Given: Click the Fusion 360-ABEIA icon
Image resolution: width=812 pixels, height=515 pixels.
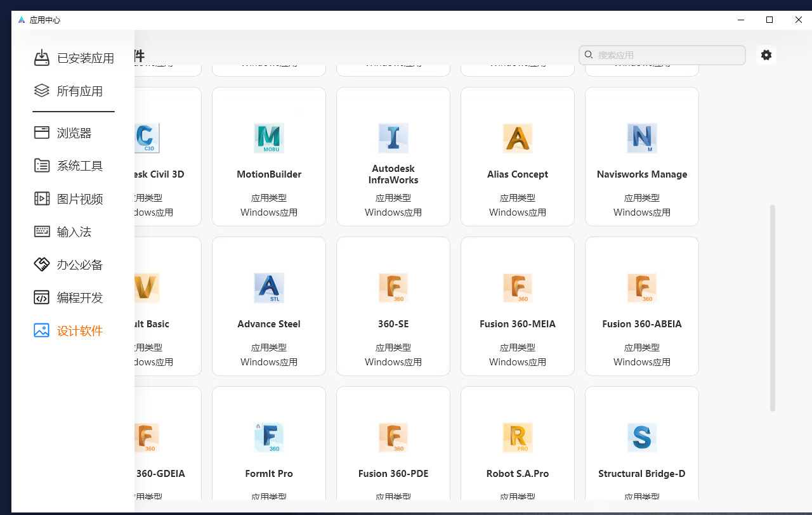Looking at the screenshot, I should 642,288.
